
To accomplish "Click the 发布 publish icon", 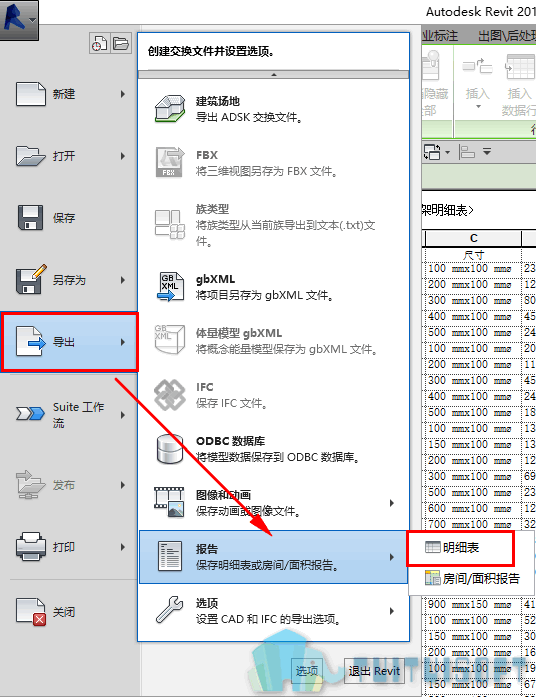I will pyautogui.click(x=31, y=485).
